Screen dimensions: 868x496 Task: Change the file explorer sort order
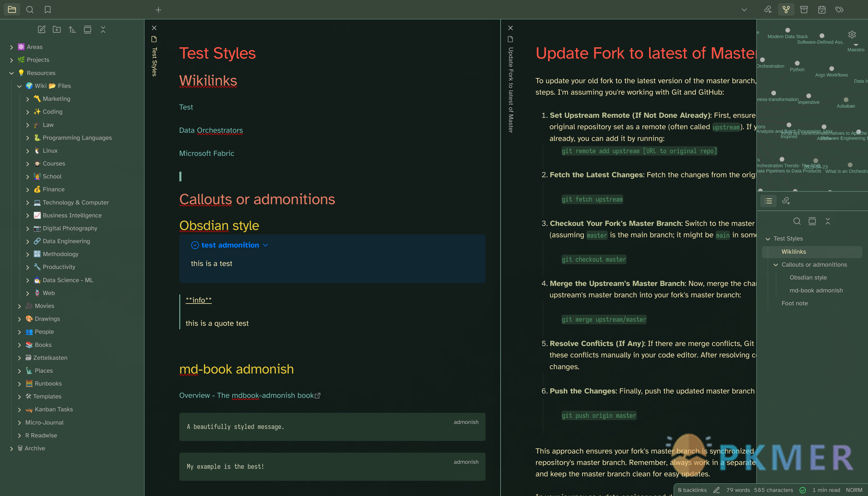[x=72, y=30]
